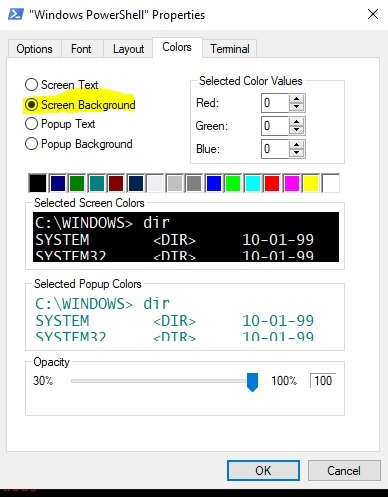
Task: Open the Terminal tab
Action: [230, 49]
